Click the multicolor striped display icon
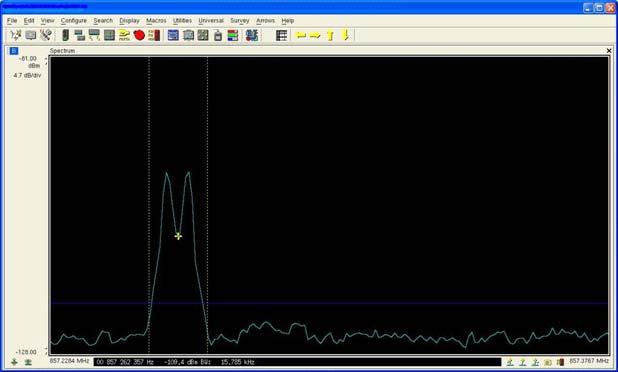618x372 pixels. point(233,35)
